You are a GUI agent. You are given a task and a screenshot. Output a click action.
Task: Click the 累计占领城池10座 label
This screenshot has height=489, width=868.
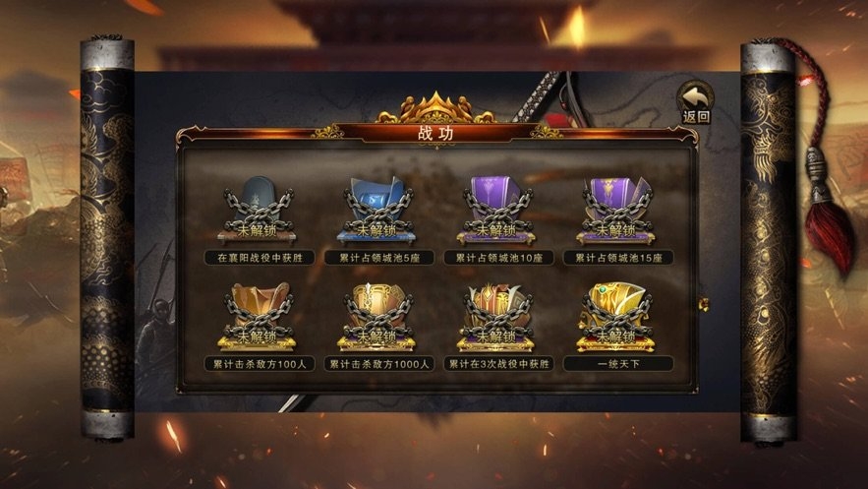498,258
